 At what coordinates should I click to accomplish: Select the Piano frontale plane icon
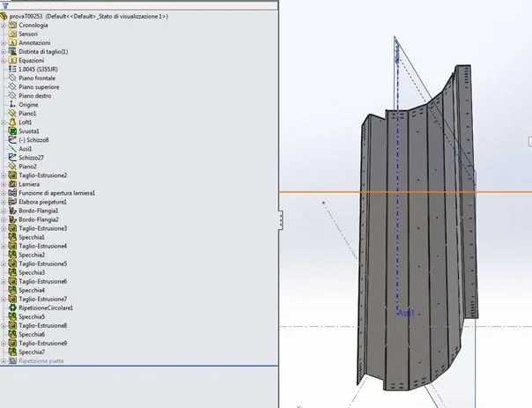pos(12,78)
